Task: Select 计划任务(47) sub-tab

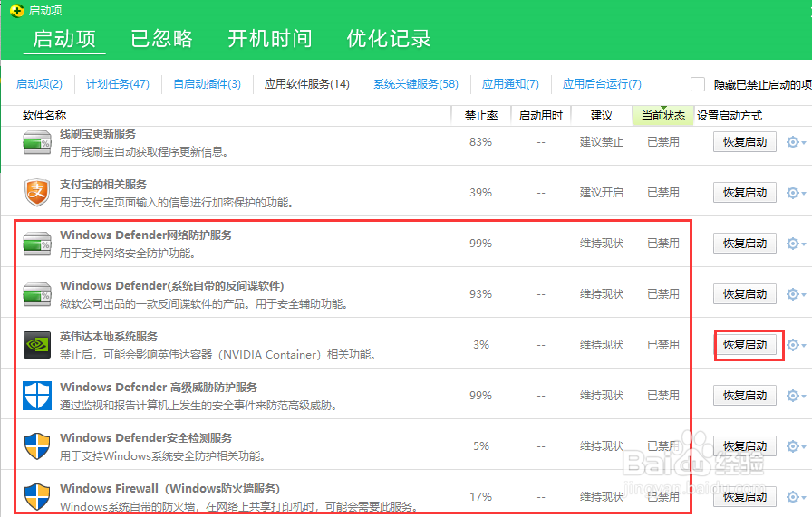Action: point(118,84)
